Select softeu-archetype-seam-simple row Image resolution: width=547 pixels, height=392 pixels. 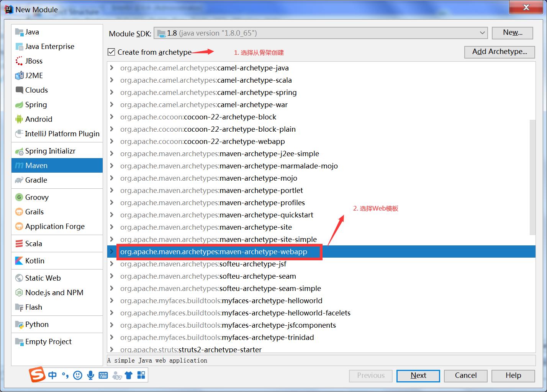tap(321, 288)
